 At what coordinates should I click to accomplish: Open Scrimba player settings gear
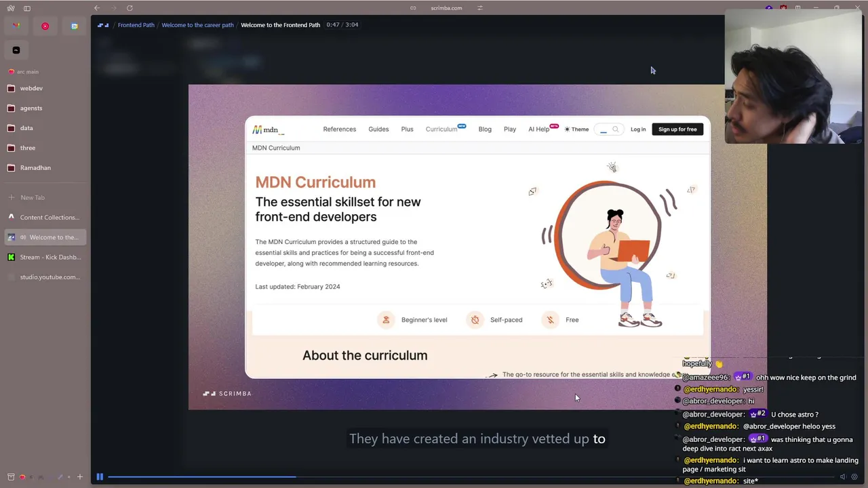(854, 476)
